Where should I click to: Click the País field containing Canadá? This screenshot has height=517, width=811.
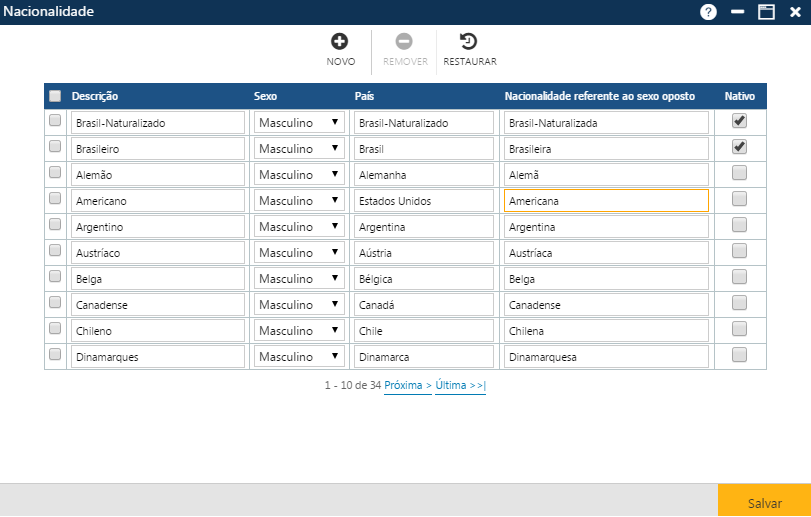(x=424, y=304)
